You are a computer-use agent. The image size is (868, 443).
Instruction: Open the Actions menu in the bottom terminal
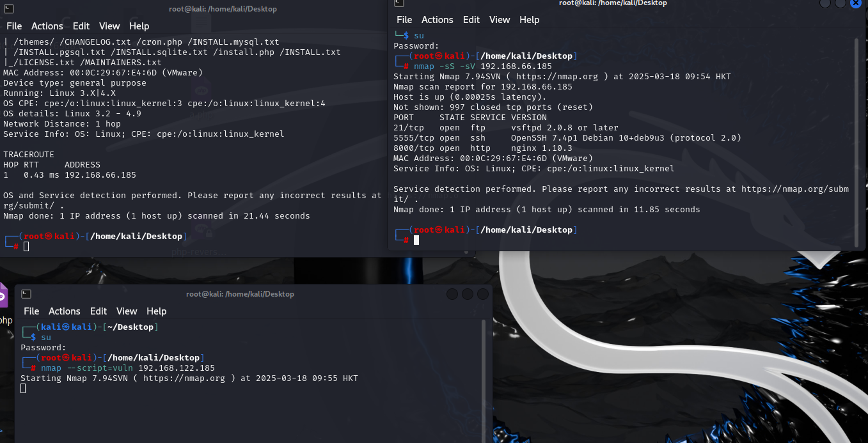click(x=65, y=311)
